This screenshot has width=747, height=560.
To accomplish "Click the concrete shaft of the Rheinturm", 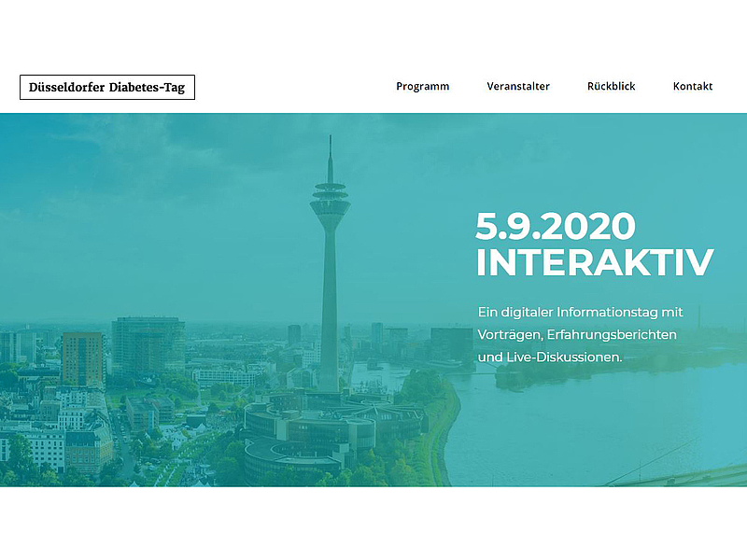I will point(330,299).
